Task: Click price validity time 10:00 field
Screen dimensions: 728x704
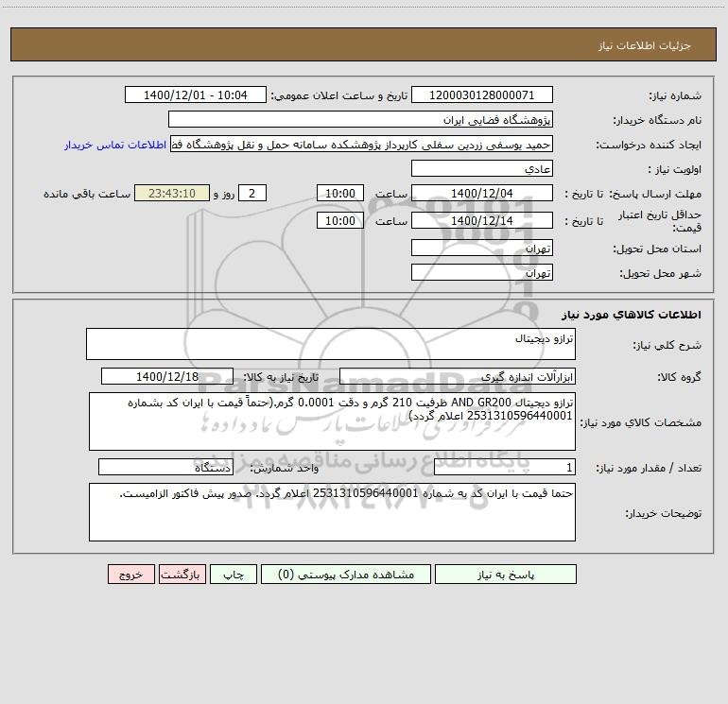Action: [339, 220]
